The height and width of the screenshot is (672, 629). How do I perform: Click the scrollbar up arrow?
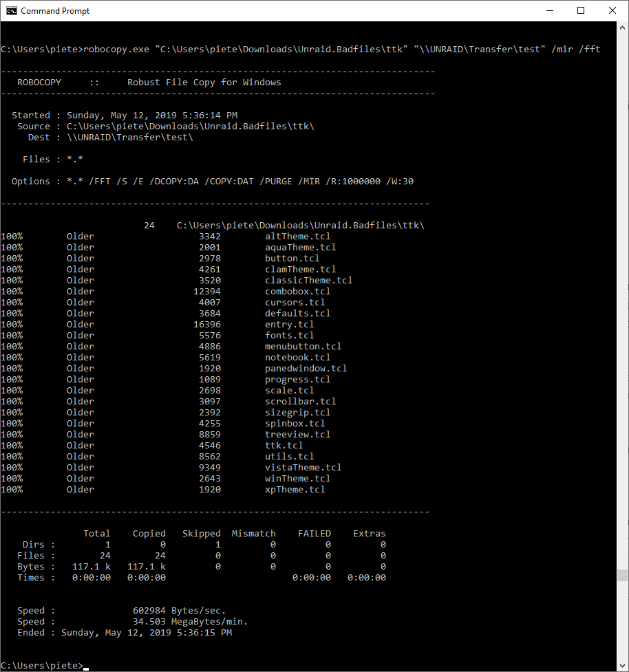[623, 28]
